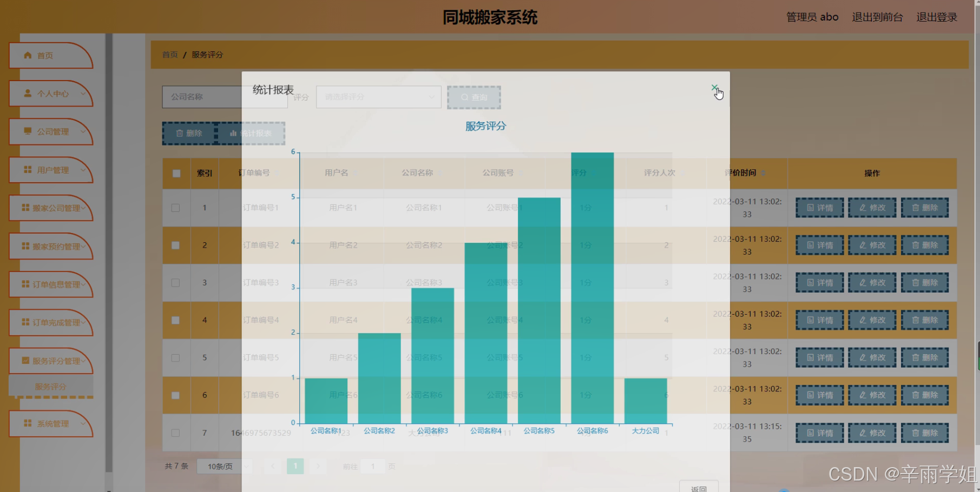
Task: Click the document icon on row 7's 详情 button
Action: pyautogui.click(x=811, y=433)
